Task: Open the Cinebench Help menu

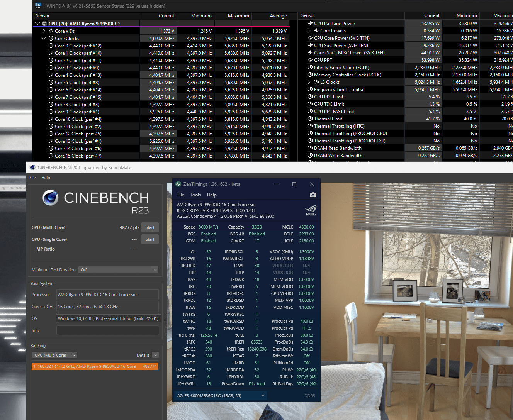Action: [46, 178]
